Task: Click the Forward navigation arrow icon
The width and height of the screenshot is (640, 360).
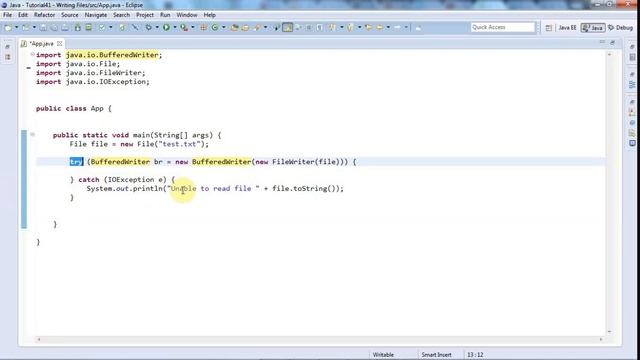Action: coord(397,28)
